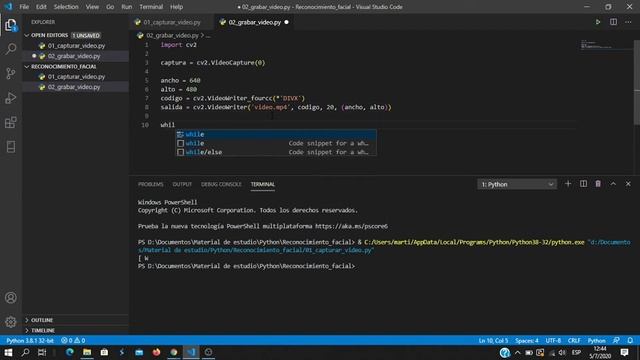This screenshot has height=360, width=640.
Task: Switch to the Problems panel tab
Action: (x=151, y=184)
